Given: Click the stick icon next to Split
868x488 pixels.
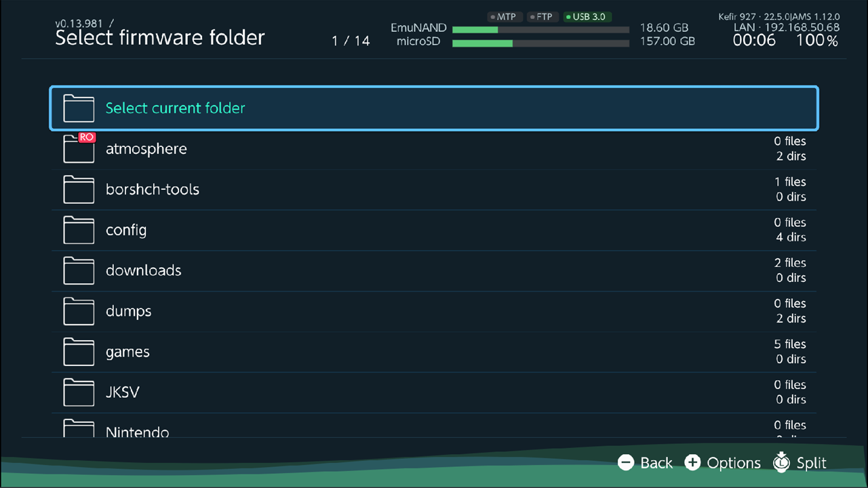Looking at the screenshot, I should point(782,462).
